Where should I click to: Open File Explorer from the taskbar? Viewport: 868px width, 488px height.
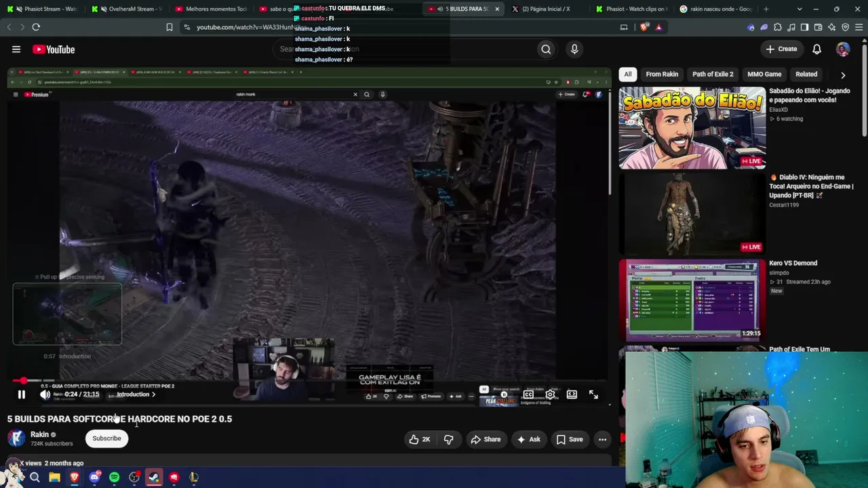(x=54, y=477)
